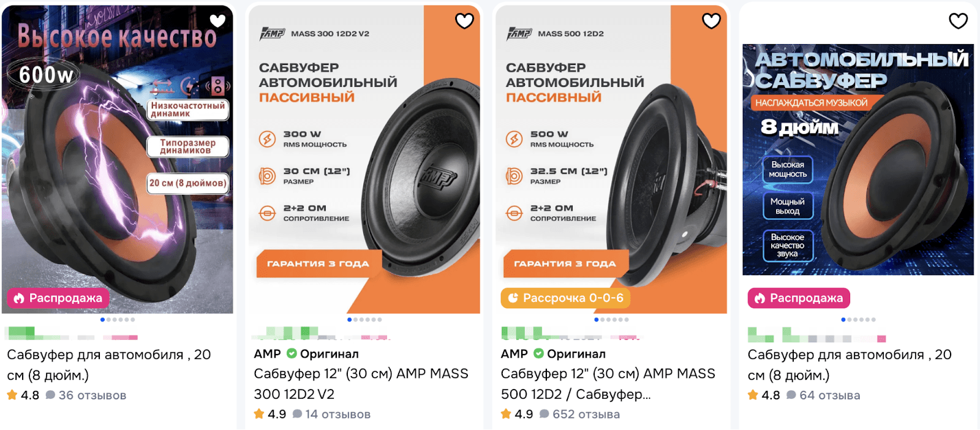Click Распродажа badge on first subwoofer

point(58,298)
